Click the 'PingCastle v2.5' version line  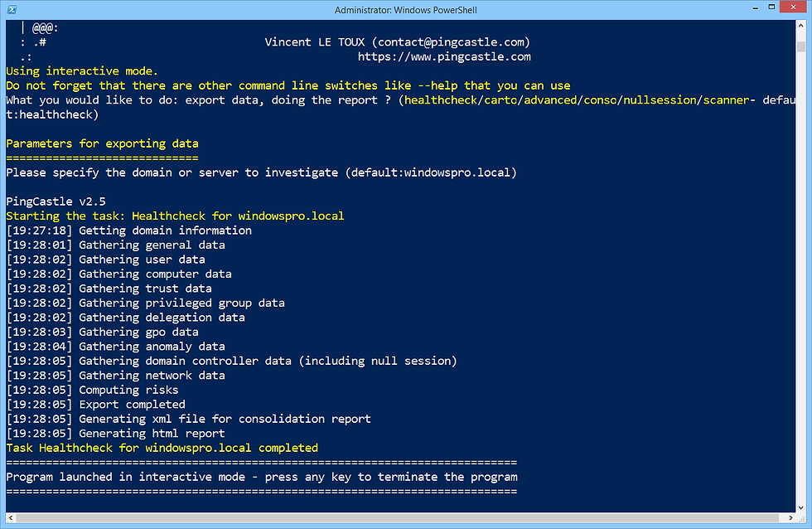pyautogui.click(x=56, y=201)
